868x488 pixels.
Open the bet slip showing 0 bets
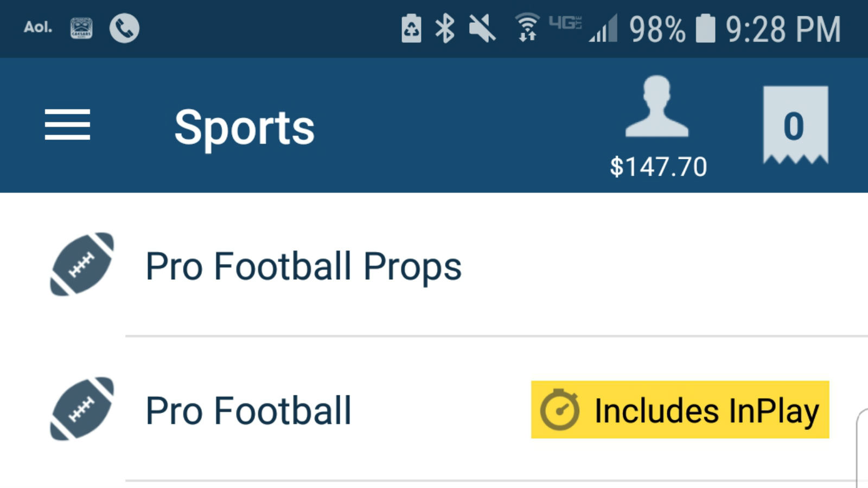[795, 125]
